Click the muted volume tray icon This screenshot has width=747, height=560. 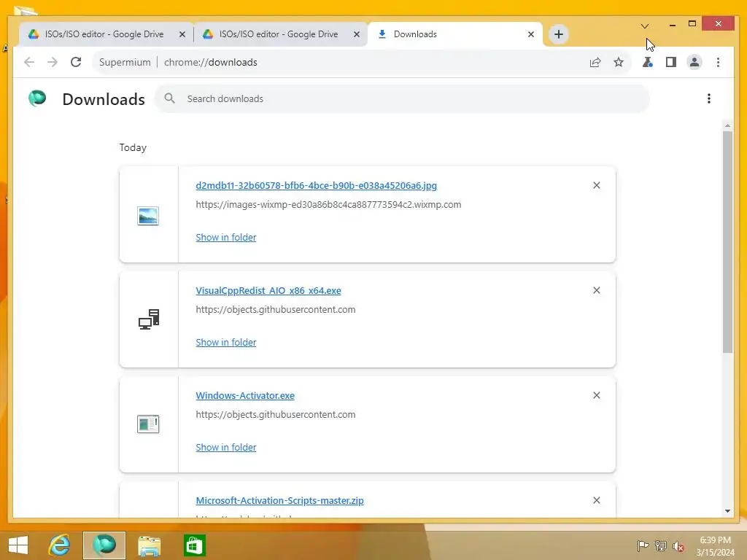(678, 546)
